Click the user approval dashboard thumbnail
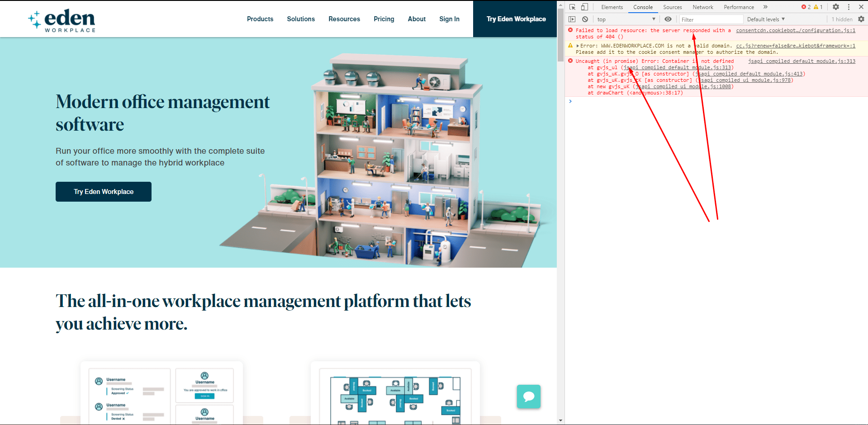Image resolution: width=868 pixels, height=425 pixels. (161, 393)
